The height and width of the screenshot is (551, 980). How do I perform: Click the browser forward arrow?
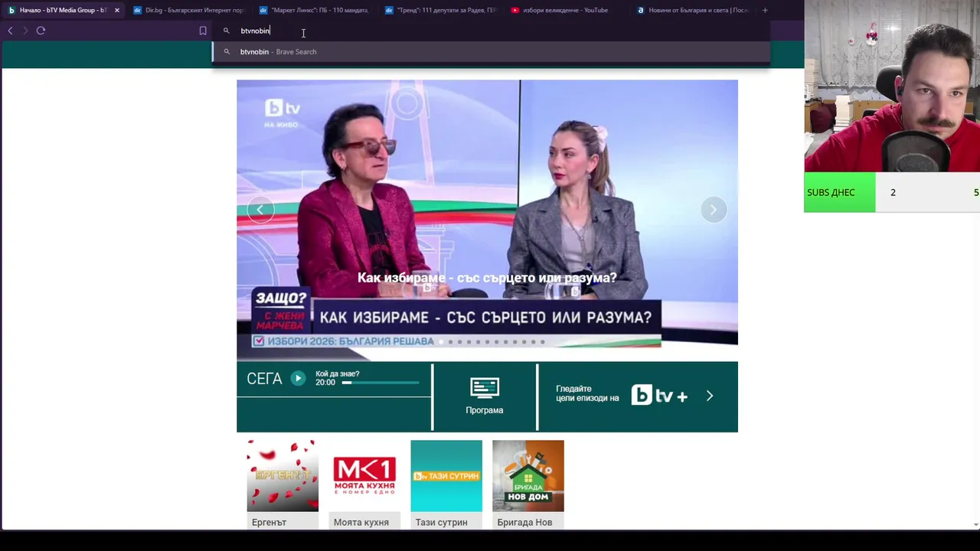[25, 31]
